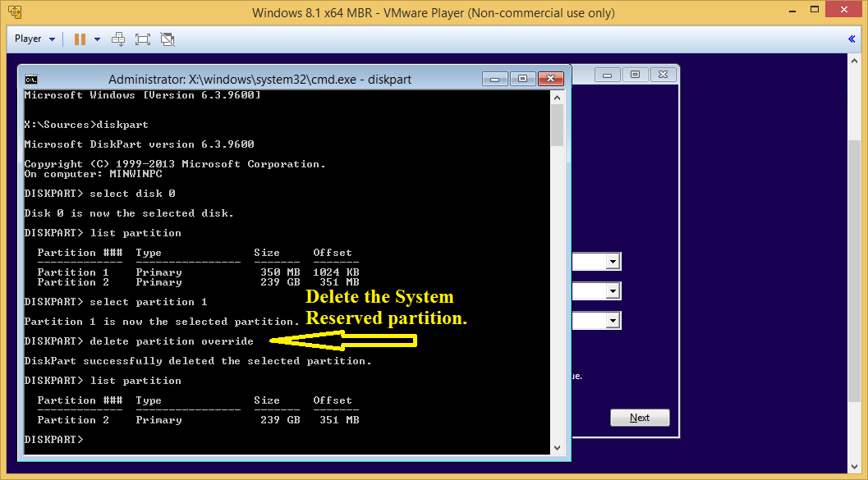Screen dimensions: 868x480
Task: Open the second Setup dropdown list
Action: point(613,291)
